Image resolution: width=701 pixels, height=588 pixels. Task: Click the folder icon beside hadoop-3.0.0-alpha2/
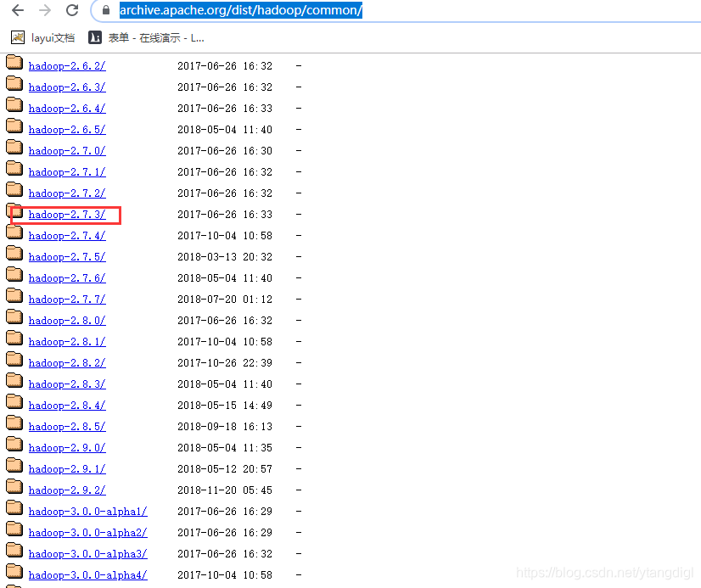point(14,529)
